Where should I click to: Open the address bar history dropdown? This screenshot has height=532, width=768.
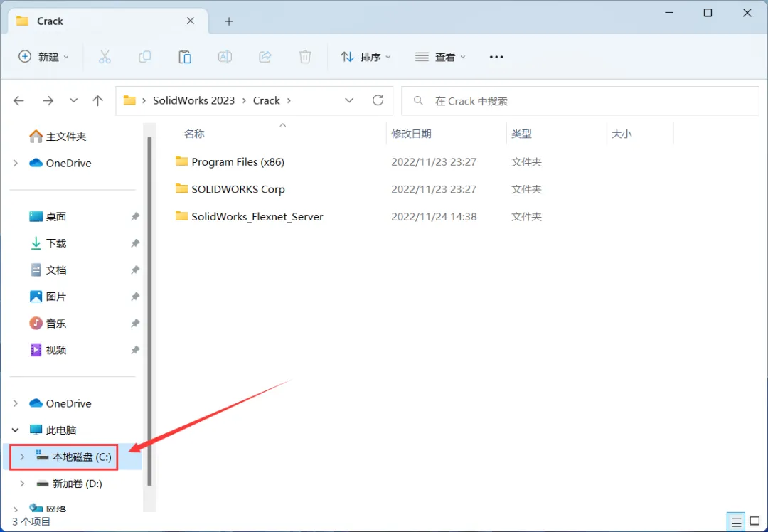[x=349, y=100]
